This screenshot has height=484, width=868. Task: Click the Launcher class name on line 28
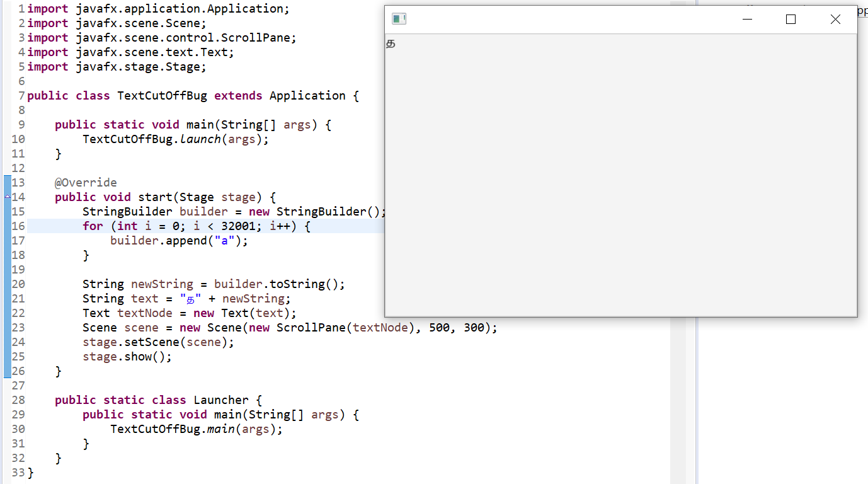point(220,400)
